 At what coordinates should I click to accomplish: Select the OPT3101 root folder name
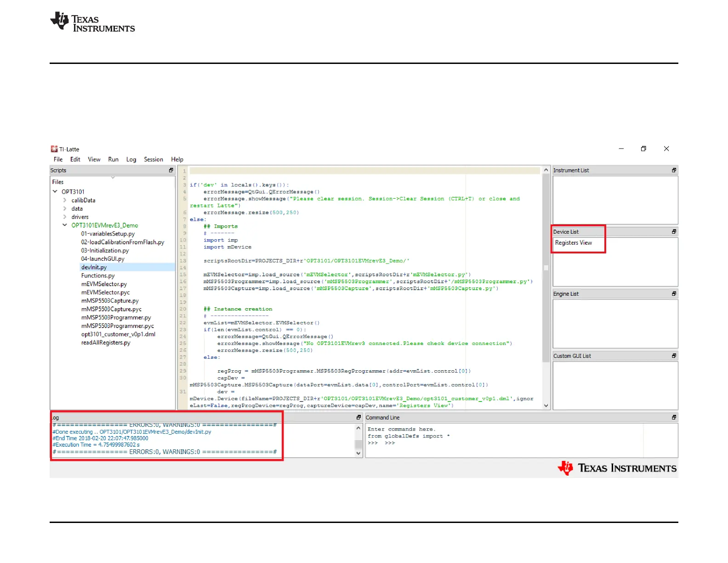[x=73, y=192]
